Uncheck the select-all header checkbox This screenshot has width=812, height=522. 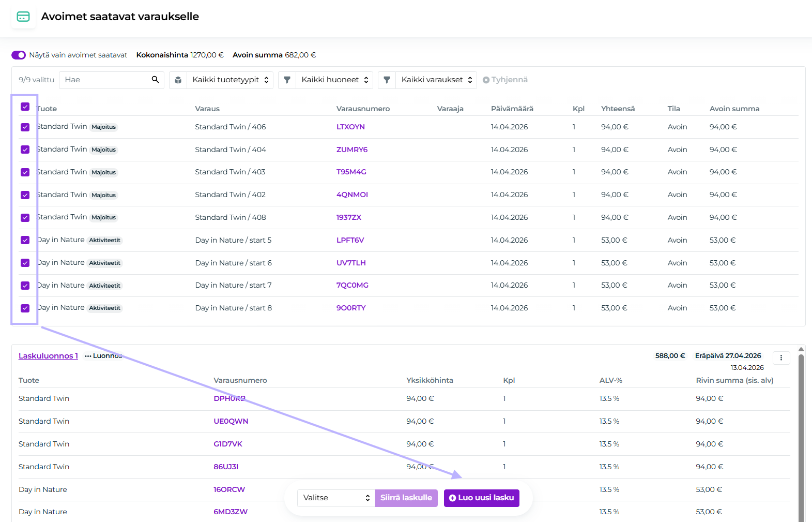coord(25,107)
